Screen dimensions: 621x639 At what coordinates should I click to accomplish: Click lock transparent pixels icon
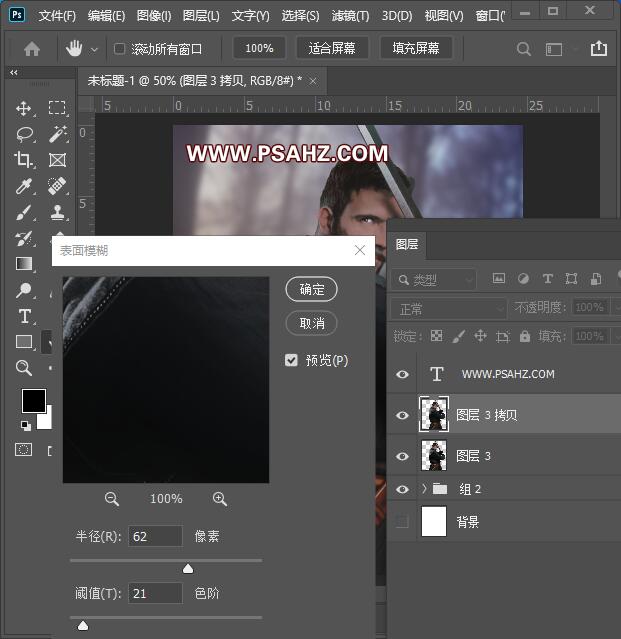tap(436, 336)
